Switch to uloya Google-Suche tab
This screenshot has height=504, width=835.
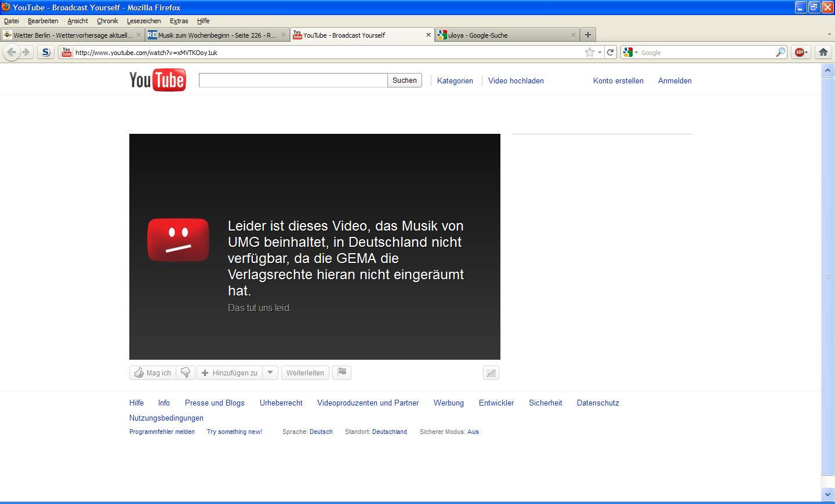point(507,35)
